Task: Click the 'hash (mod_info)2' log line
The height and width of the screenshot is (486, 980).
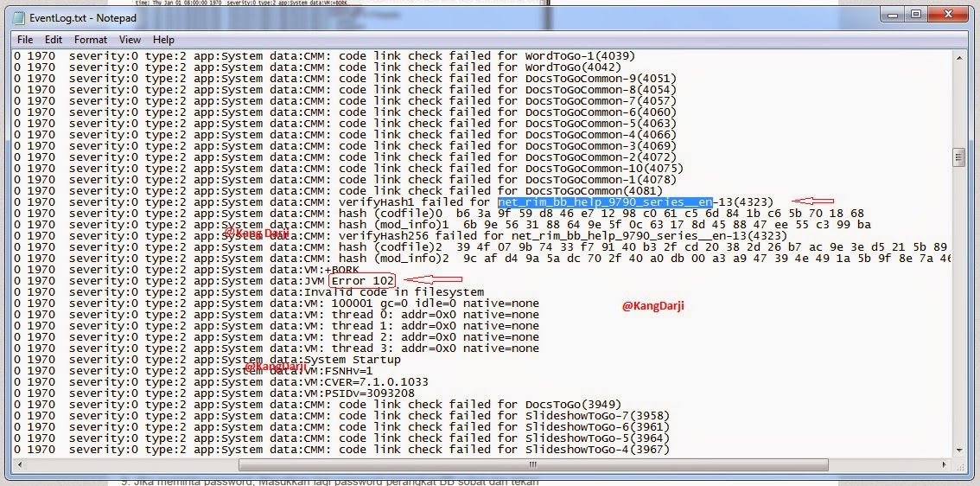Action: (x=481, y=259)
